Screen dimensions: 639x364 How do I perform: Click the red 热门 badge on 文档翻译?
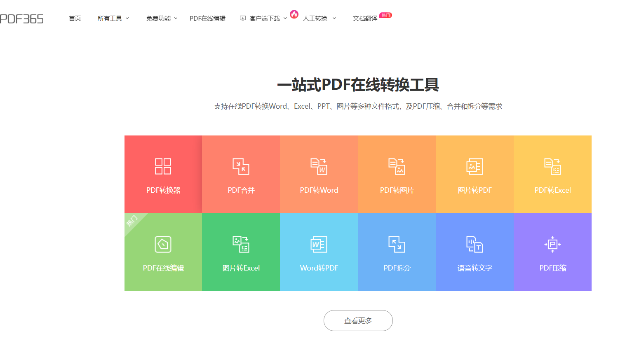click(x=385, y=15)
